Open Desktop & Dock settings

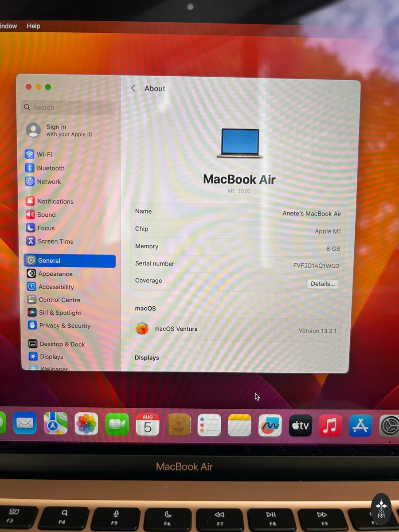point(56,344)
